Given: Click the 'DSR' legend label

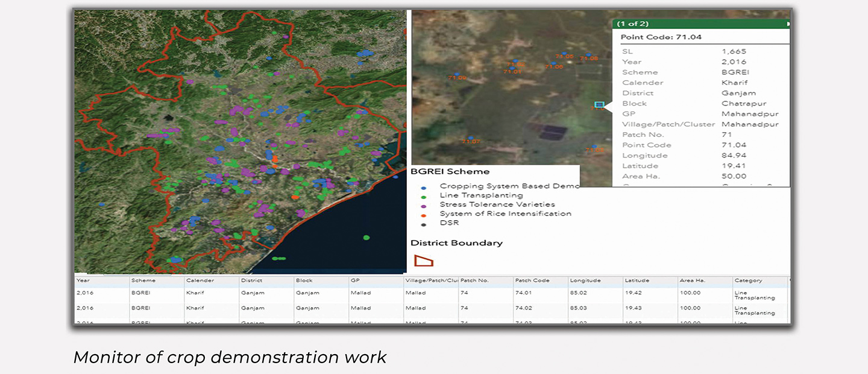Looking at the screenshot, I should click(449, 223).
